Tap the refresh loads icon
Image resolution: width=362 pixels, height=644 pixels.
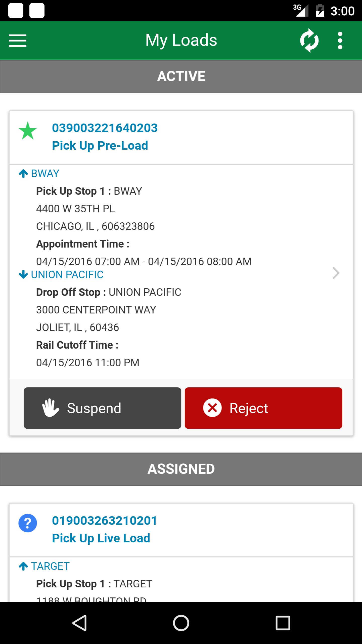click(x=309, y=41)
